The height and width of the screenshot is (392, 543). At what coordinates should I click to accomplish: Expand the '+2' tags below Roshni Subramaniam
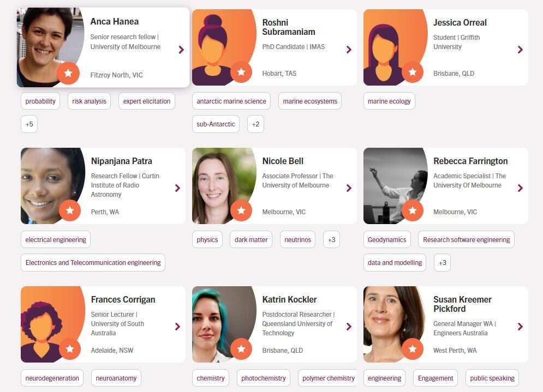255,124
